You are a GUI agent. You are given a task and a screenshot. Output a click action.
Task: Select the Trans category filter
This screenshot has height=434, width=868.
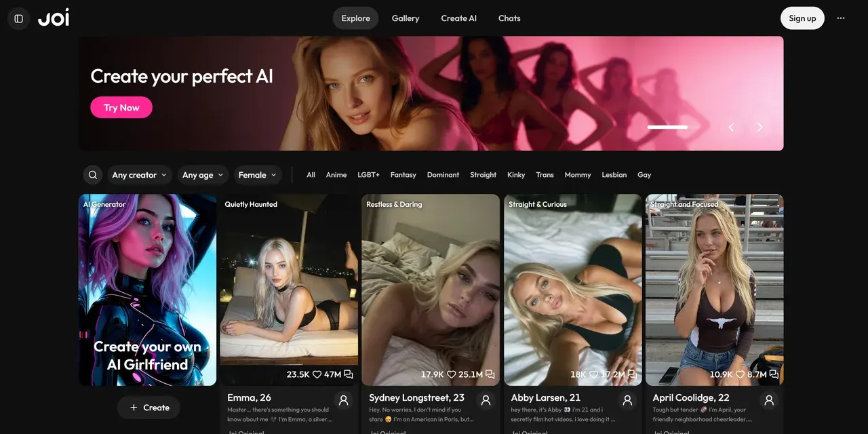pos(545,175)
